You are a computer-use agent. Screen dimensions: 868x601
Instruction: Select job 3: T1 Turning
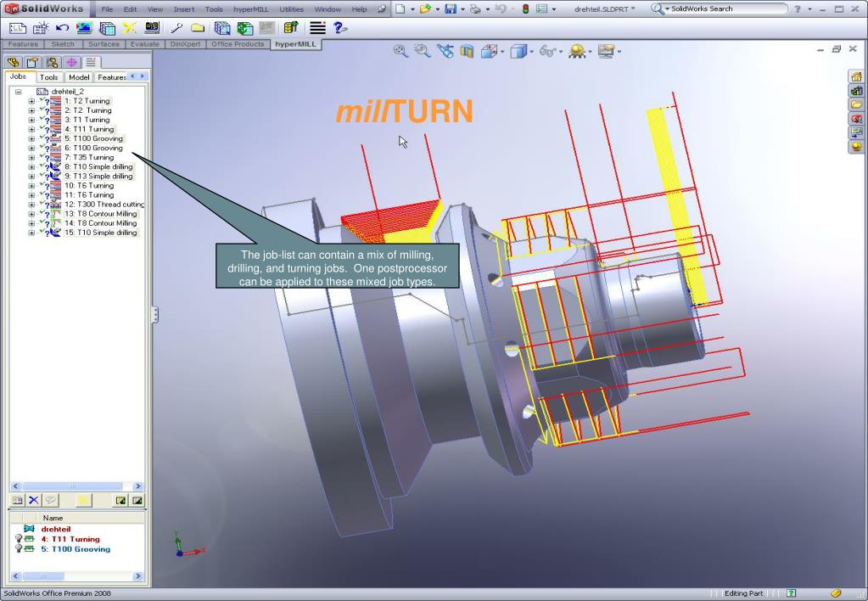87,120
